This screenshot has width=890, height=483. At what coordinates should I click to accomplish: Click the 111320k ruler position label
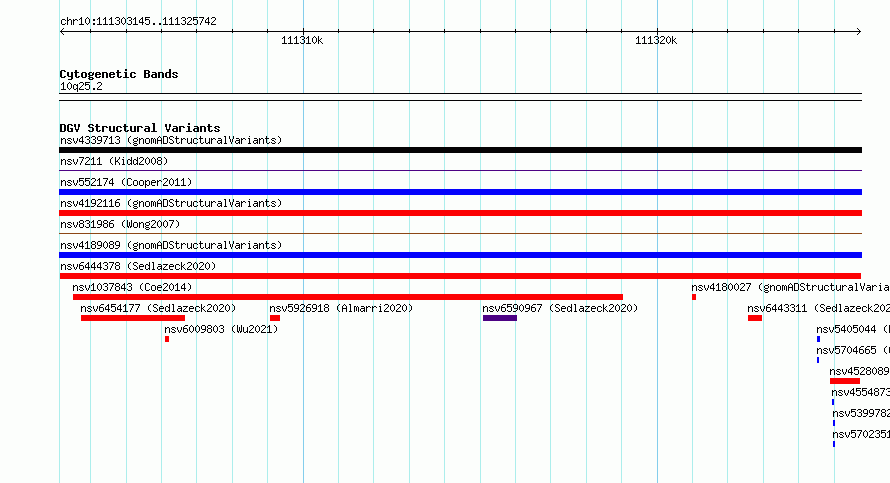[656, 40]
